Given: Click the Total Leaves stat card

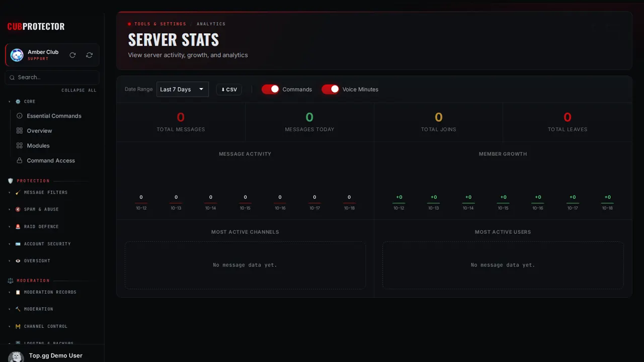Looking at the screenshot, I should [568, 122].
